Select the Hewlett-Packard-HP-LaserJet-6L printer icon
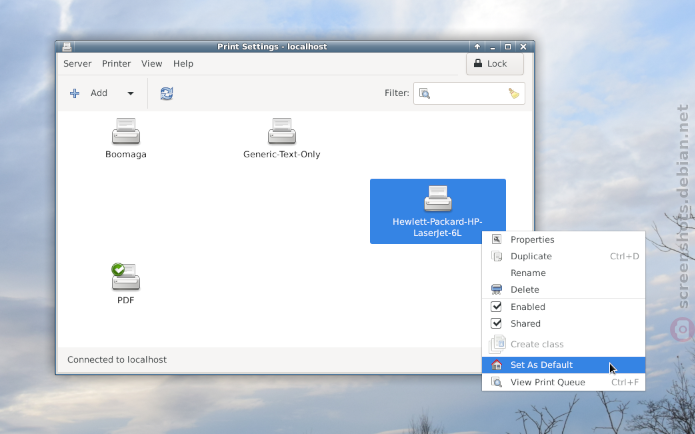 tap(438, 198)
